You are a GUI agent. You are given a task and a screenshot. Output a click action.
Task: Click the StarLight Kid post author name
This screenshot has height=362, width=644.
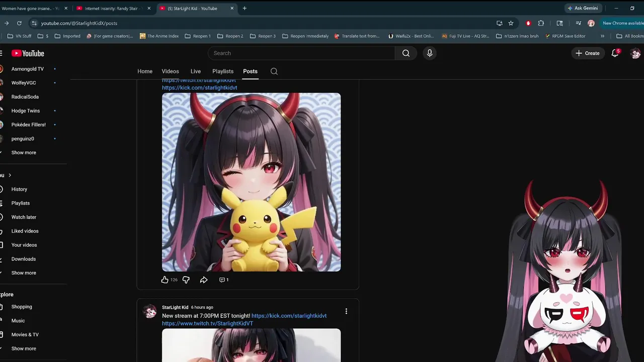pyautogui.click(x=175, y=307)
